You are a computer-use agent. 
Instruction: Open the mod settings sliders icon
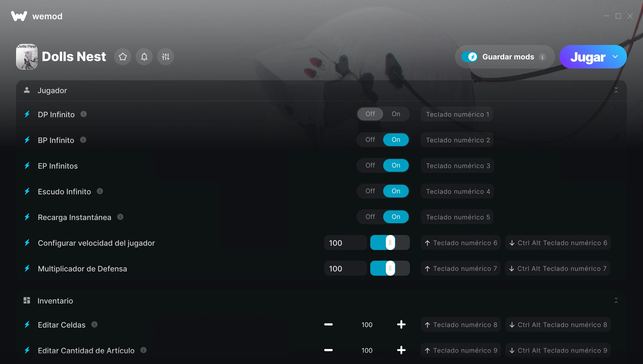(166, 57)
